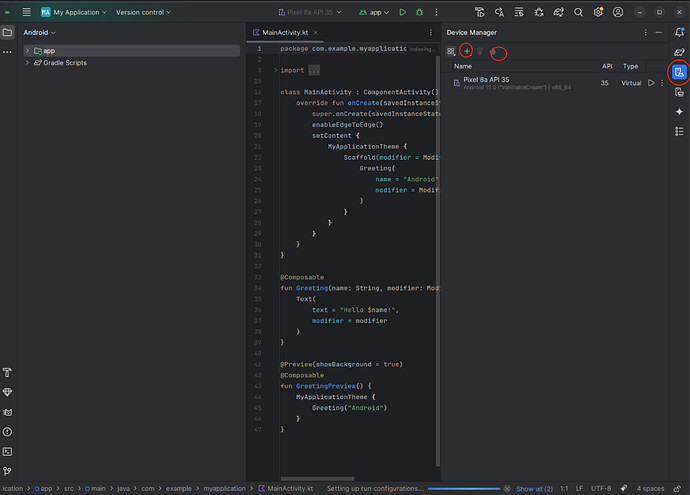
Task: Click the 1:1 caret position indicator
Action: point(564,489)
